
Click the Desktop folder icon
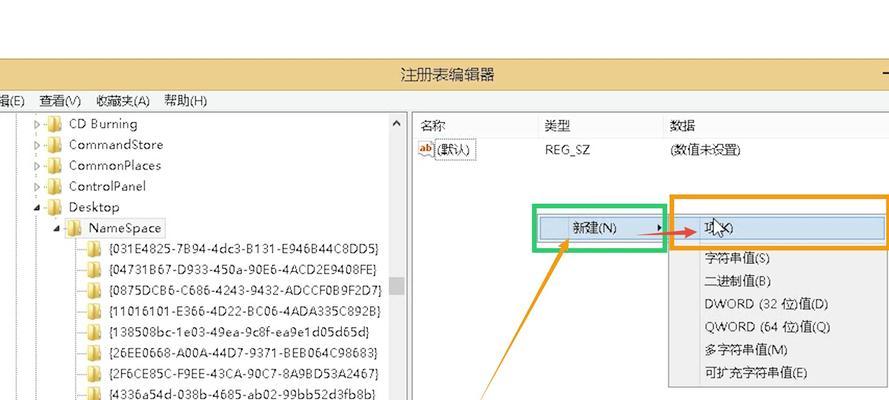(54, 207)
